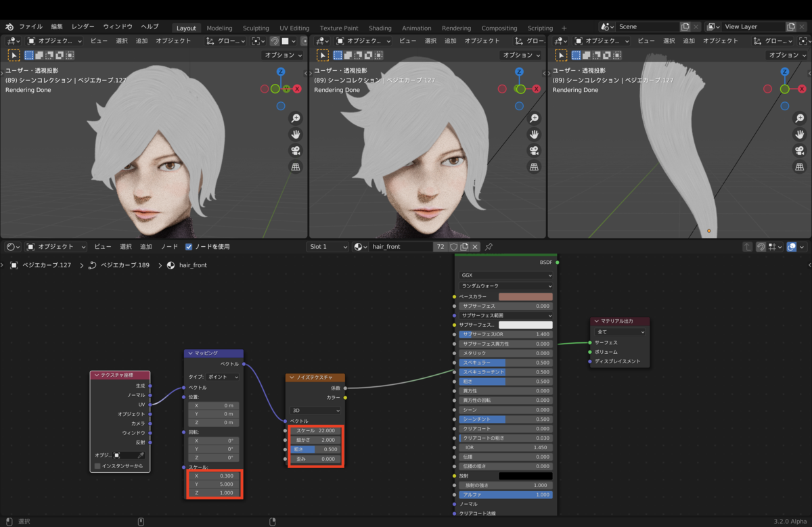This screenshot has height=527, width=812.
Task: Open the Slot 1 material slot dropdown
Action: coord(328,247)
